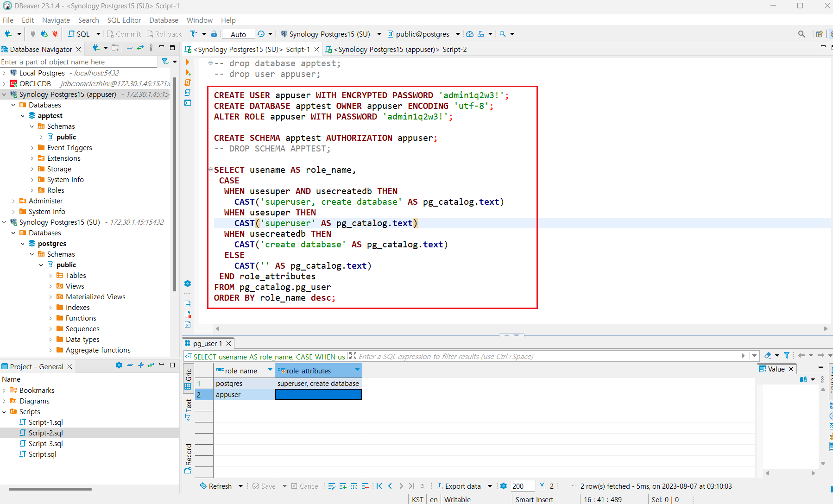Screen dimensions: 833x504
Task: Click the role_name column header
Action: [x=244, y=371]
